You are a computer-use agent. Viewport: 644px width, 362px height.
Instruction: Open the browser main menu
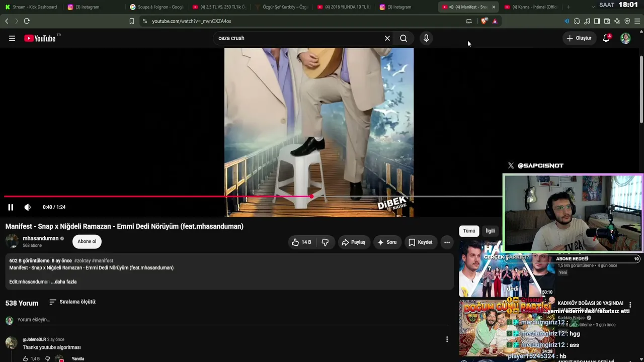tap(637, 21)
